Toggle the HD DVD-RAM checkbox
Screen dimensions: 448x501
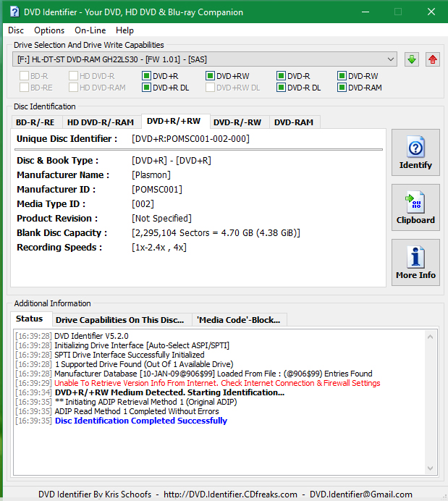click(x=73, y=88)
